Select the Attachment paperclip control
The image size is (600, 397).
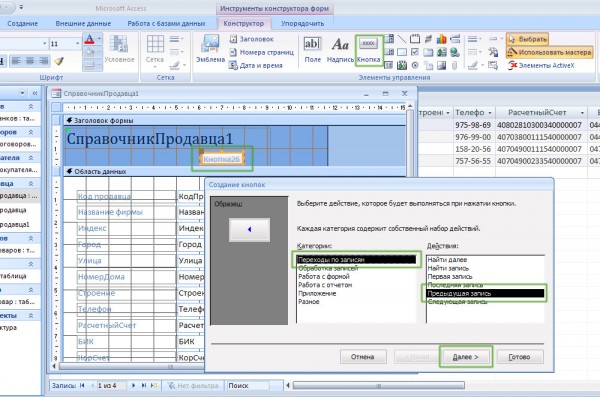(455, 65)
